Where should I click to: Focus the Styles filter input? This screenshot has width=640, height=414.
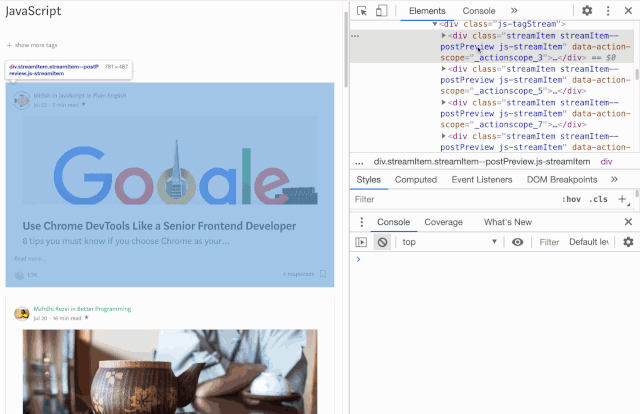(x=453, y=199)
